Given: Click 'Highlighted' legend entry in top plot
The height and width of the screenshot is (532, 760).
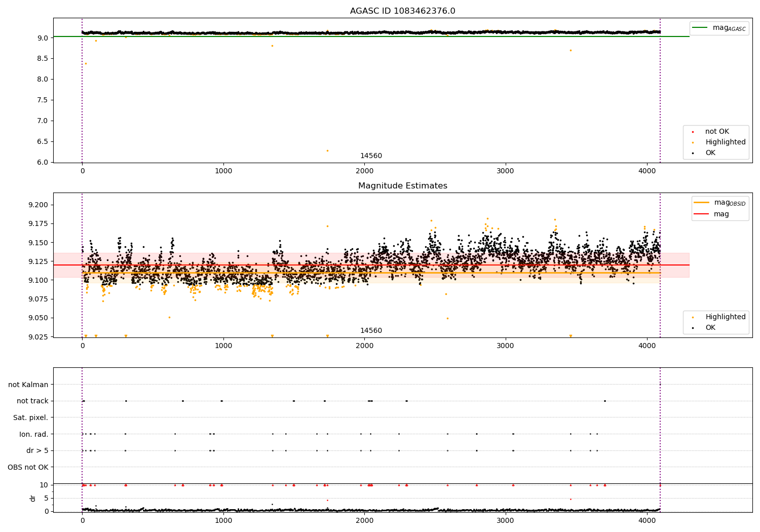Looking at the screenshot, I should point(725,142).
